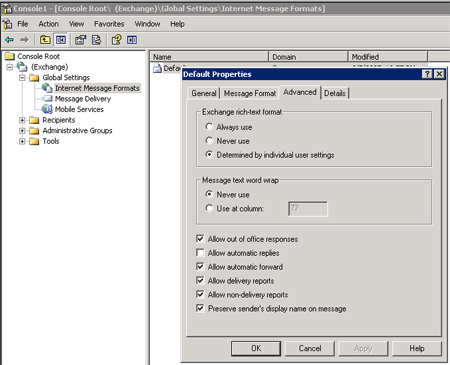Click the Mobile Services icon
This screenshot has width=450, height=365.
(x=47, y=109)
